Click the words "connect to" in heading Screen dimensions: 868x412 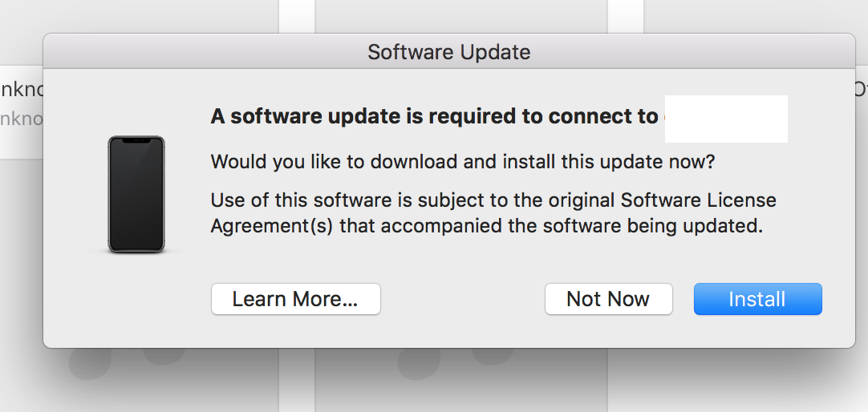(602, 117)
